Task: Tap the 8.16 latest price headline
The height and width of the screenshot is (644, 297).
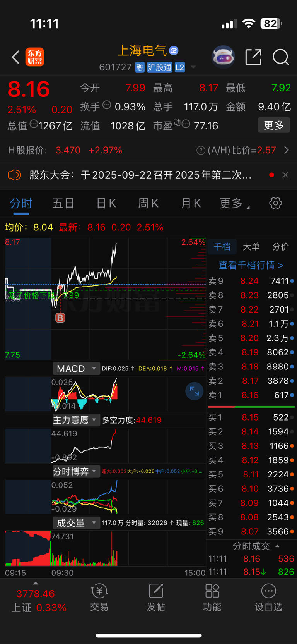Action: point(29,89)
